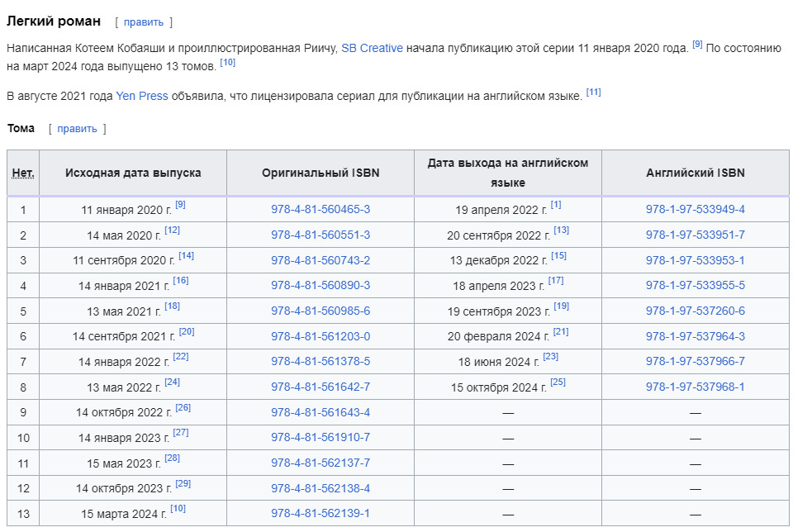
Task: Click edit link beside Легкий роман heading
Action: (x=144, y=22)
